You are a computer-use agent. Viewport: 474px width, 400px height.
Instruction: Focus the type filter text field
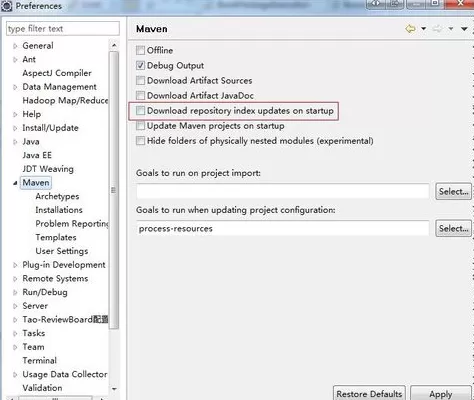(x=63, y=29)
